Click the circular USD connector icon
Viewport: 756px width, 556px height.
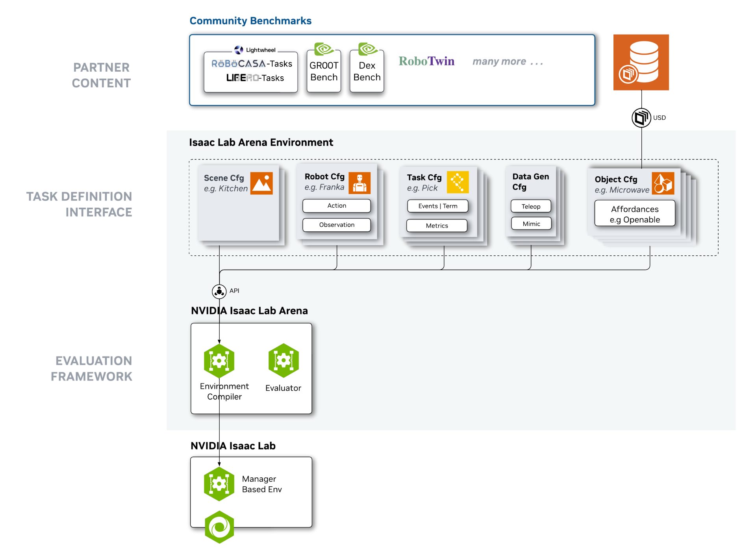tap(641, 118)
